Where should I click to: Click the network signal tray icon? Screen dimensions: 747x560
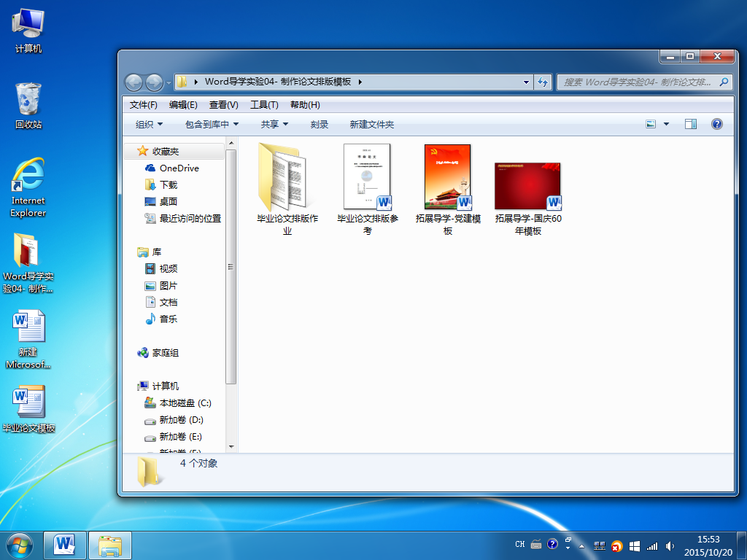[x=652, y=546]
